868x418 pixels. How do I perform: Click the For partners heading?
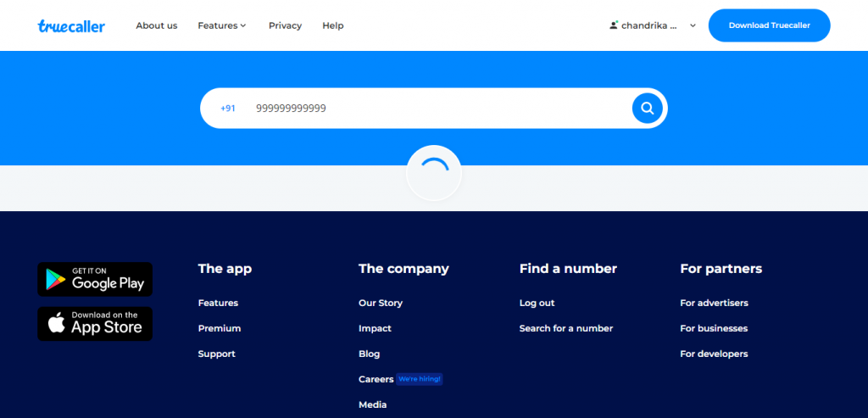point(721,269)
